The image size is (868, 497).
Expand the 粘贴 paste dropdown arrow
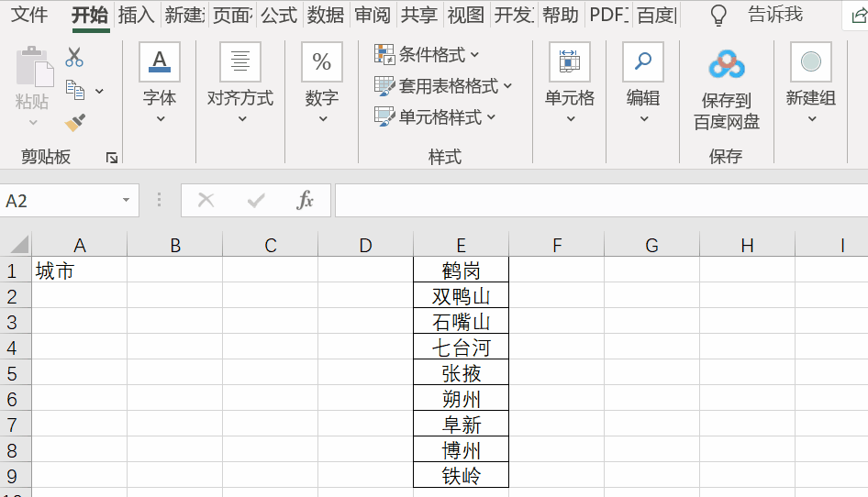pyautogui.click(x=33, y=122)
